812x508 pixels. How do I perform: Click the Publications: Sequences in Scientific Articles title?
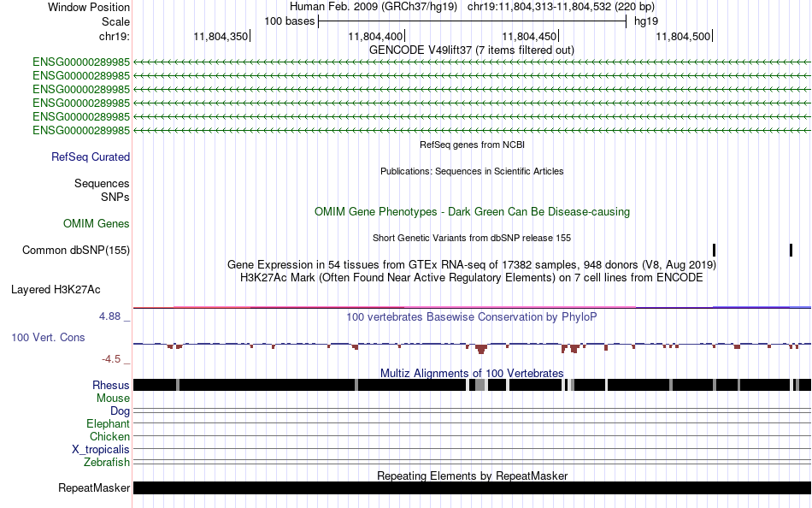click(472, 171)
